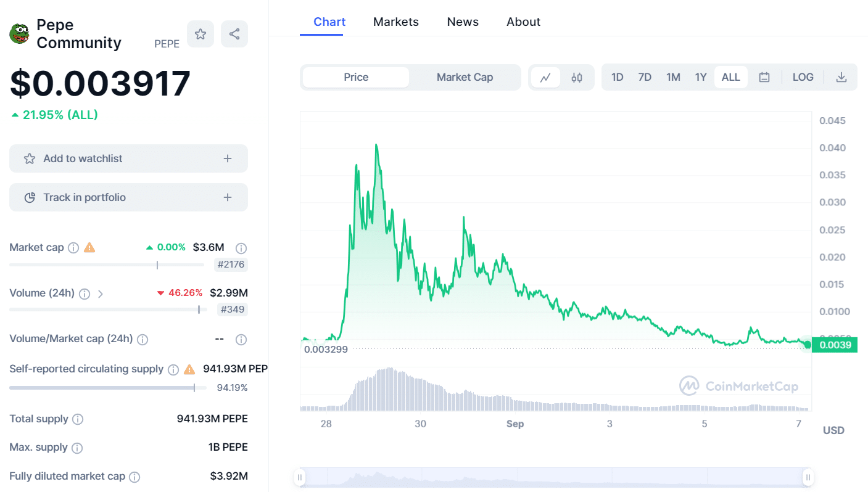Click the share icon beside PEPE
The image size is (868, 492).
(234, 34)
